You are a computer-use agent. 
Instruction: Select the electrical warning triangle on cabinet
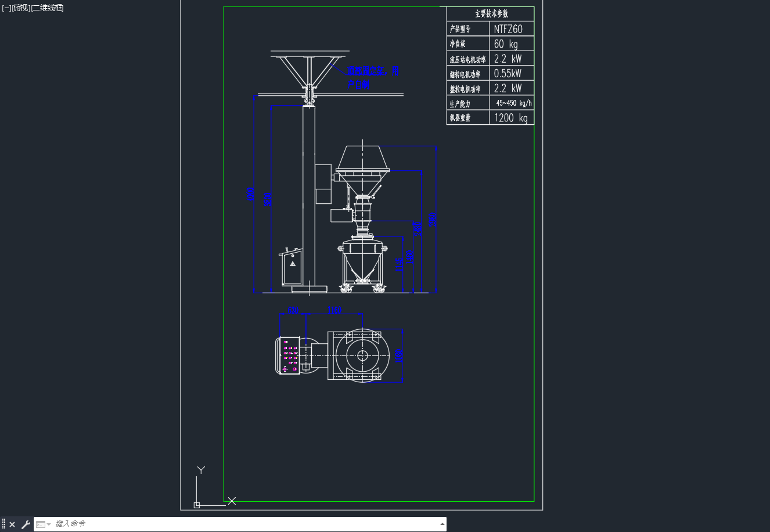pyautogui.click(x=293, y=264)
